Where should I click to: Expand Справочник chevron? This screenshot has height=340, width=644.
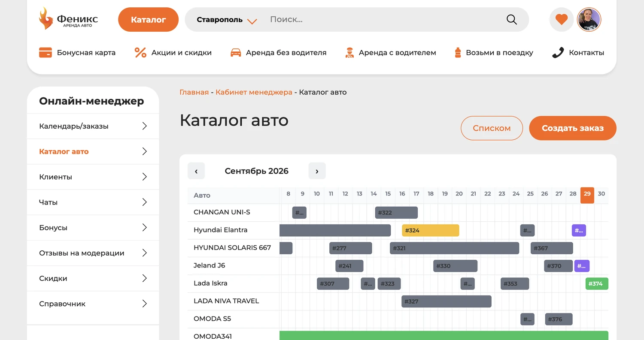point(145,304)
